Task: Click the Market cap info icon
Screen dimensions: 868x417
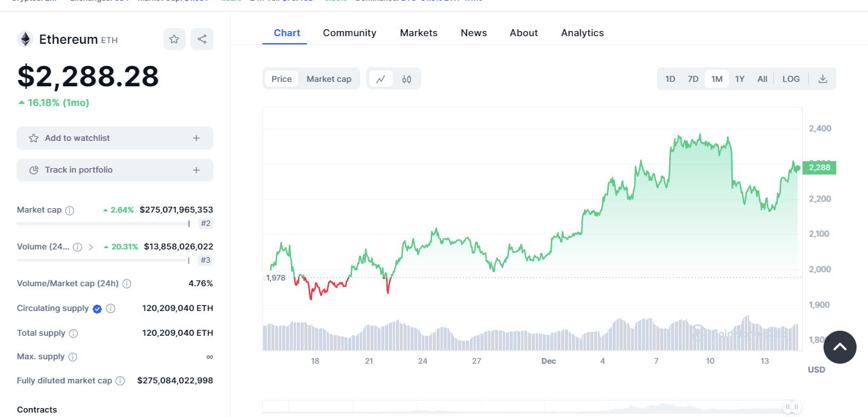Action: pyautogui.click(x=70, y=210)
